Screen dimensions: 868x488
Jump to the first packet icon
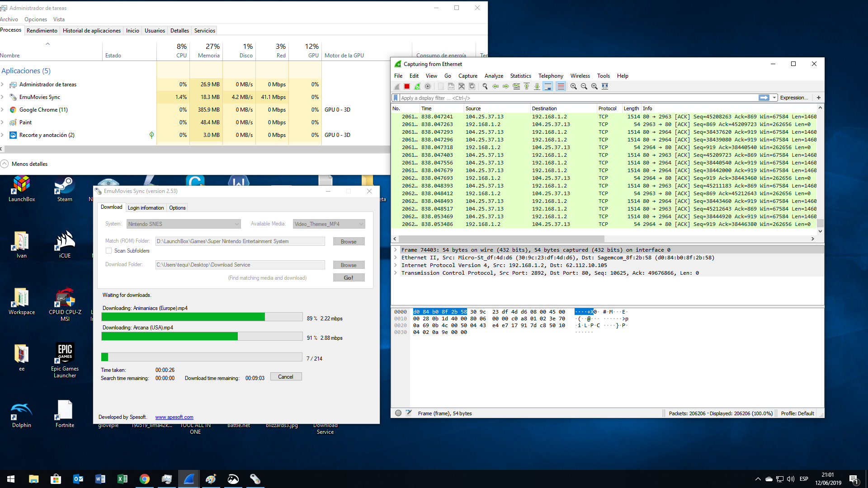pos(527,86)
